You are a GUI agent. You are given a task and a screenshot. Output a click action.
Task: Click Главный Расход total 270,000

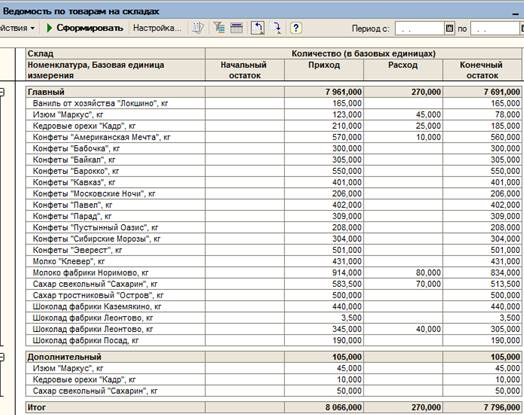point(426,92)
